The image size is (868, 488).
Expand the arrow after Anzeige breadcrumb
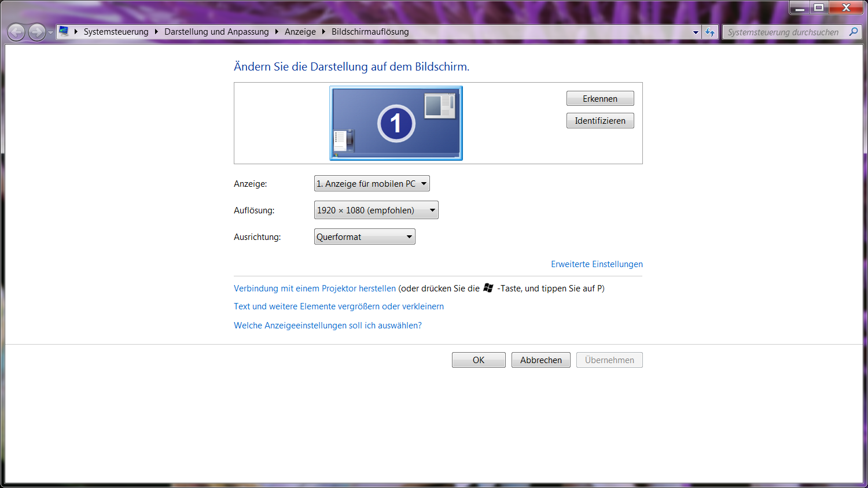tap(323, 32)
